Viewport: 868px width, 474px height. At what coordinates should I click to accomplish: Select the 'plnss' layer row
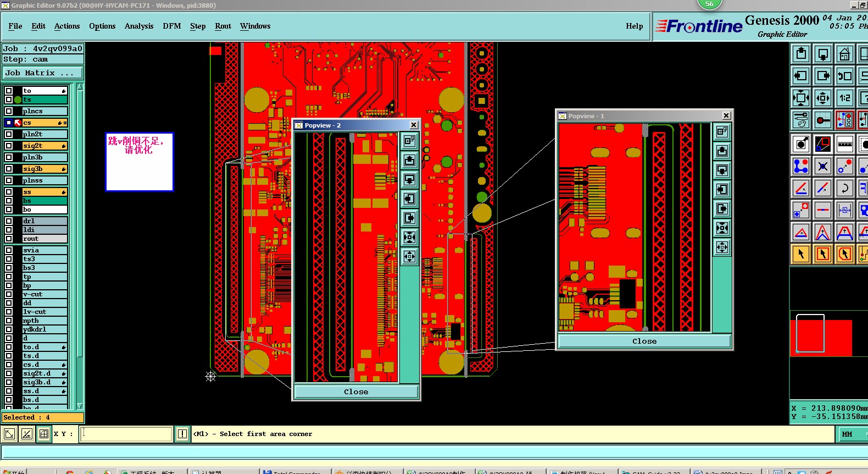coord(44,180)
